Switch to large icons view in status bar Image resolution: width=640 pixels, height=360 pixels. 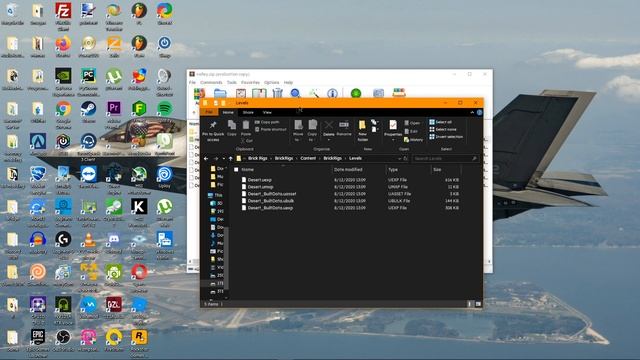tap(478, 304)
